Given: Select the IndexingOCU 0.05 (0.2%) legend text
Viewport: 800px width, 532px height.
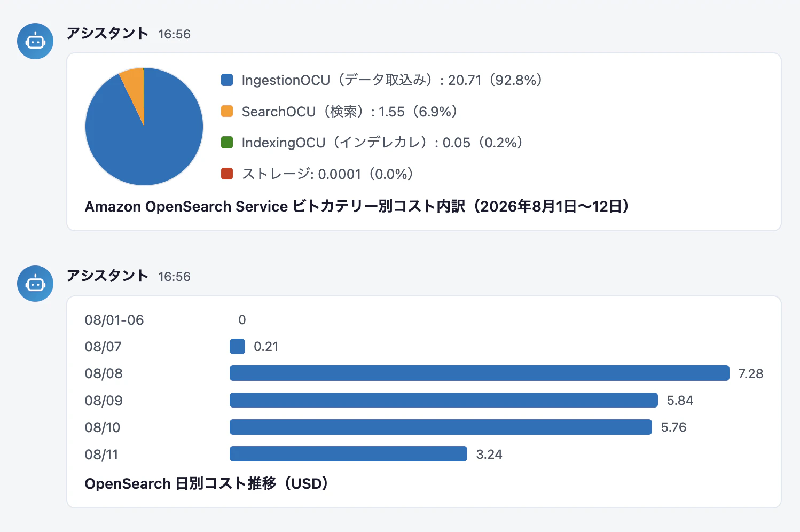Looking at the screenshot, I should tap(382, 143).
